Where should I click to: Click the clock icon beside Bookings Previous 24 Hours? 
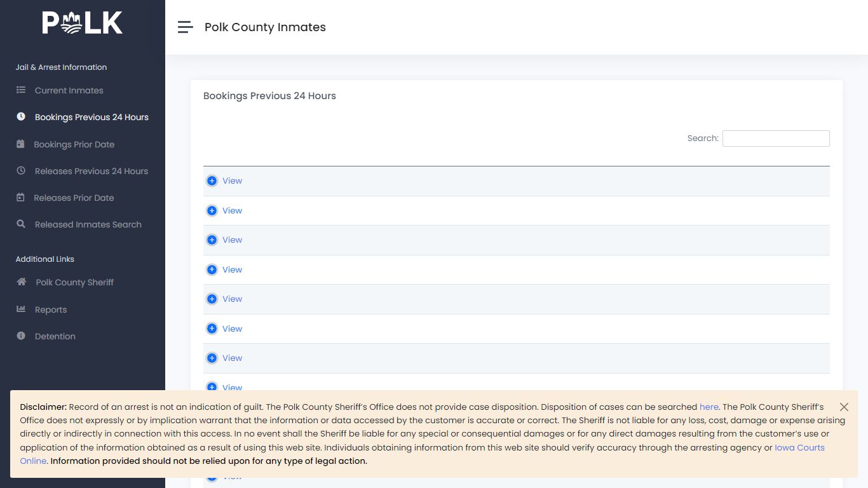tap(21, 117)
